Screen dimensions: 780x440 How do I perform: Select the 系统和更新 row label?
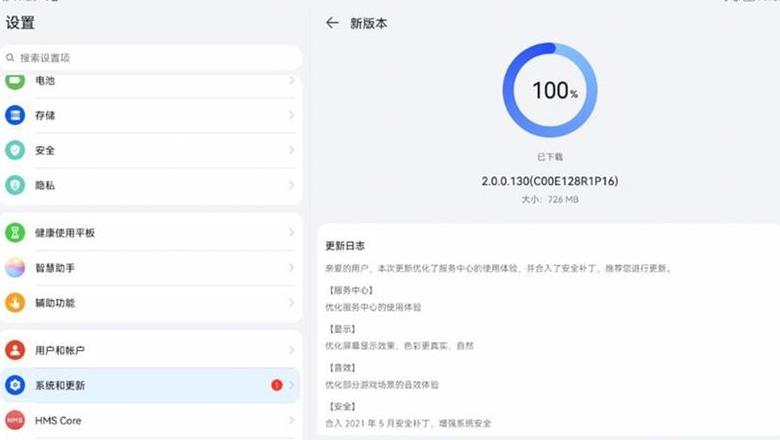coord(60,385)
